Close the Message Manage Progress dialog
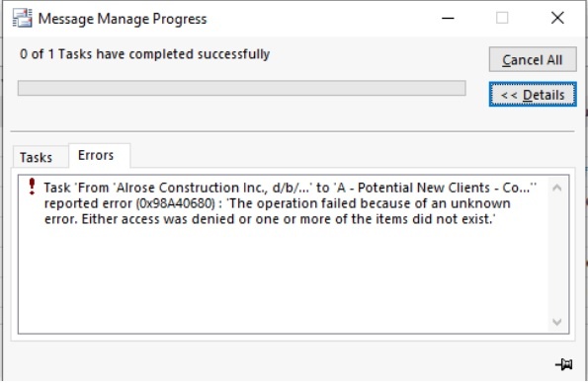Screen dimensions: 588x383 click(557, 18)
